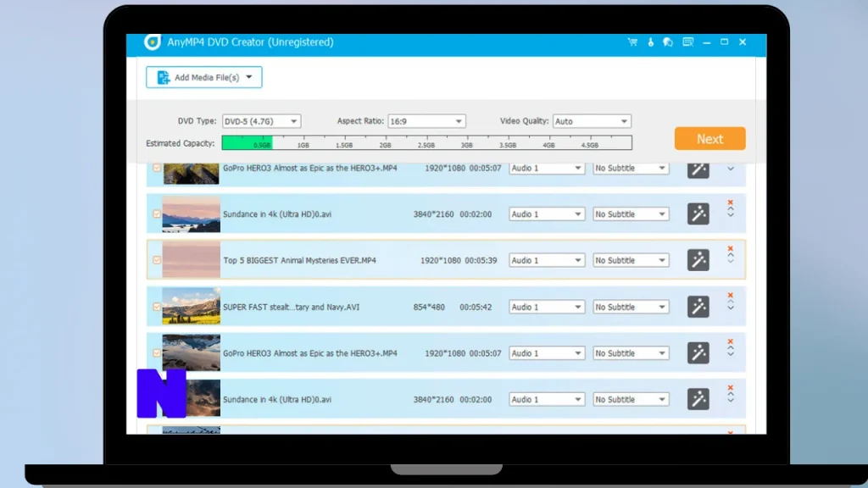Close the AnyMP4 DVD Creator window

coord(743,42)
